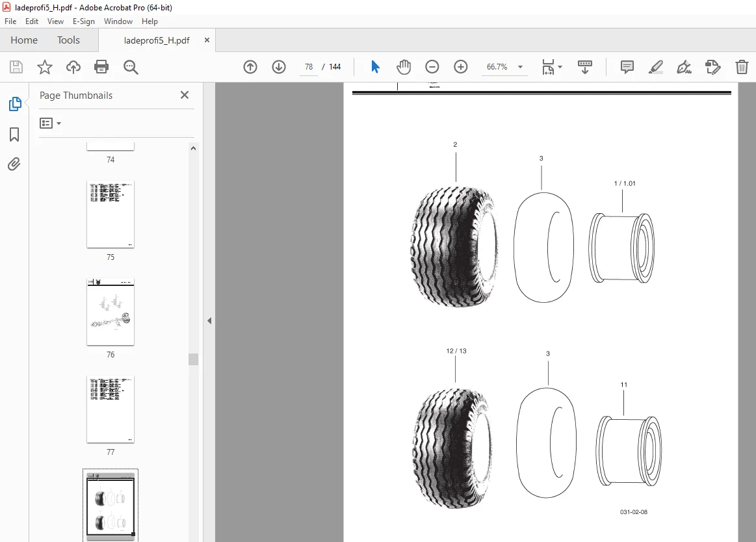Image resolution: width=756 pixels, height=542 pixels.
Task: Select the highlighted page 78 thumbnail
Action: tap(111, 504)
